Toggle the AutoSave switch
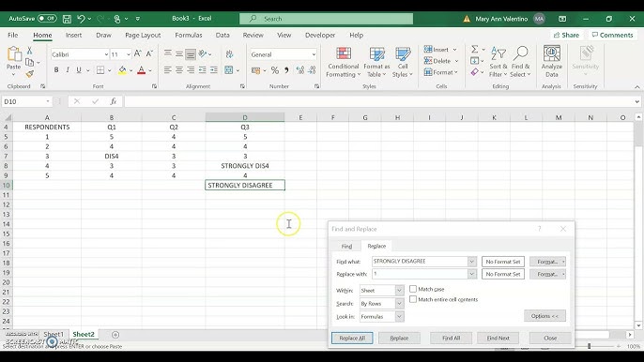This screenshot has width=644, height=362. (47, 19)
